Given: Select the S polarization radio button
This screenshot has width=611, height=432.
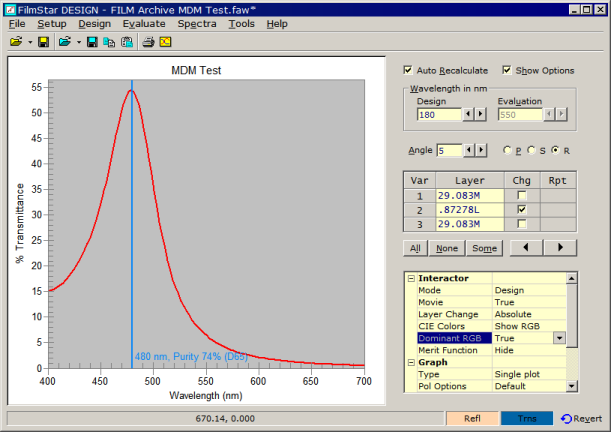Looking at the screenshot, I should [x=531, y=150].
